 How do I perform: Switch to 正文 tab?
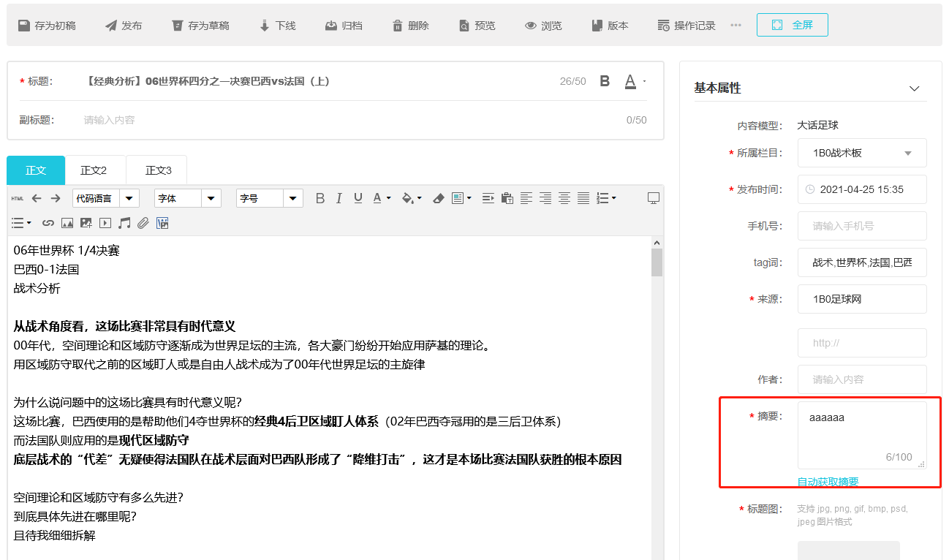[36, 170]
